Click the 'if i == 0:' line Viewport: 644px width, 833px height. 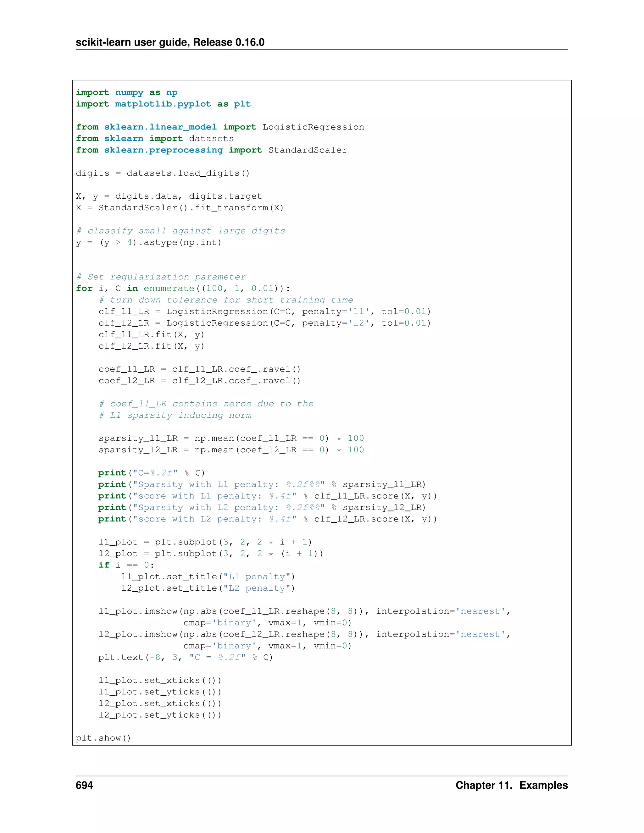pyautogui.click(x=126, y=565)
